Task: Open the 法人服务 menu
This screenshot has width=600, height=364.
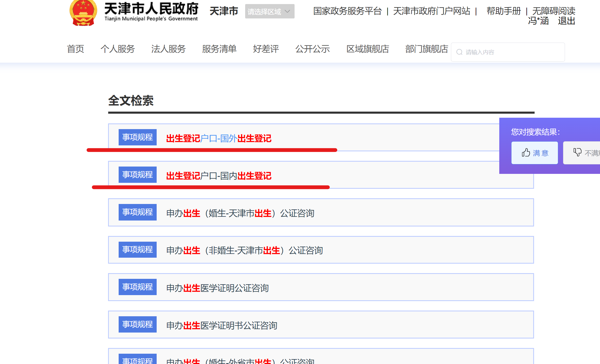Action: click(168, 49)
